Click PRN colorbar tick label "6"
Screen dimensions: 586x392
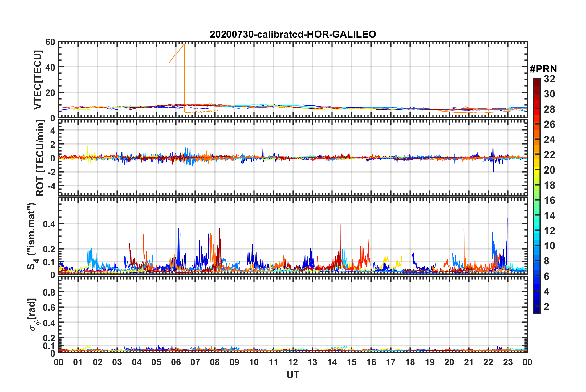547,276
